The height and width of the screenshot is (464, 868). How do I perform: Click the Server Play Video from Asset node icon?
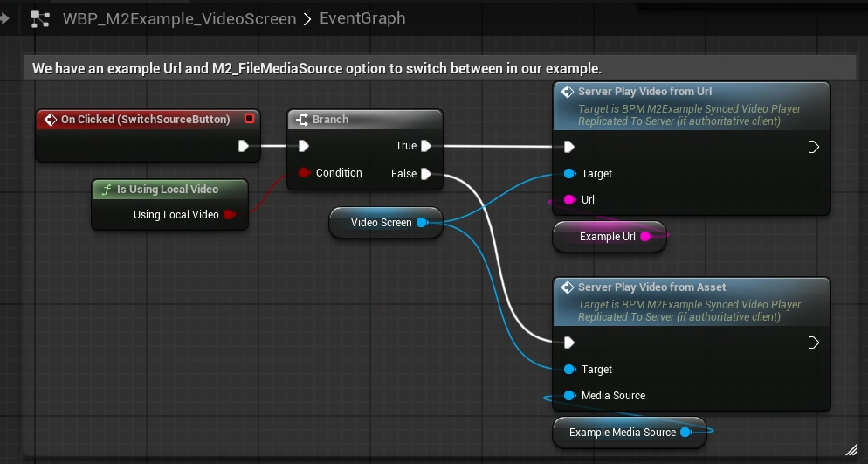pyautogui.click(x=567, y=287)
